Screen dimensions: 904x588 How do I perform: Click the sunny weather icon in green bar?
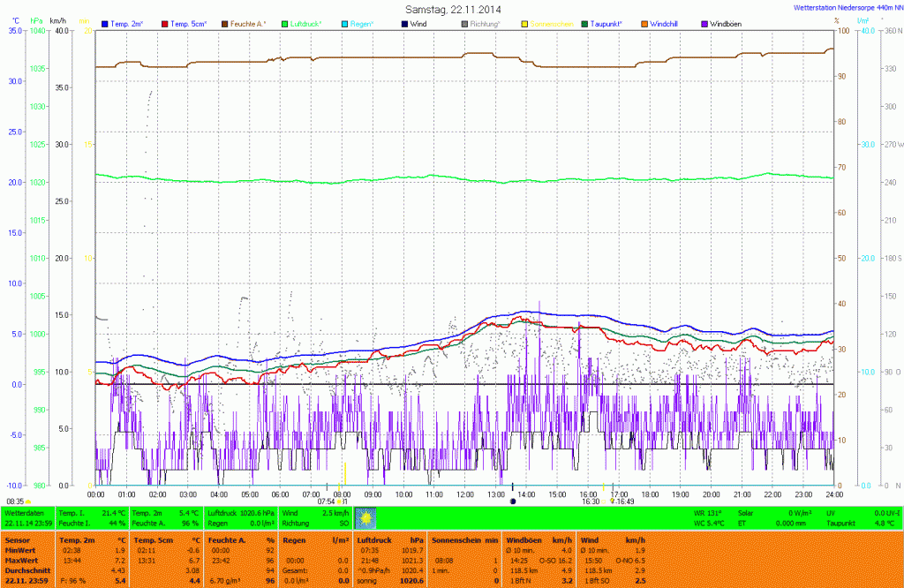365,517
